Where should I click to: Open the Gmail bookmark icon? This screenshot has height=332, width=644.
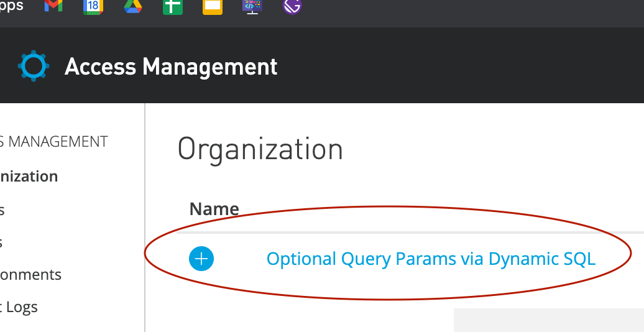pyautogui.click(x=53, y=6)
